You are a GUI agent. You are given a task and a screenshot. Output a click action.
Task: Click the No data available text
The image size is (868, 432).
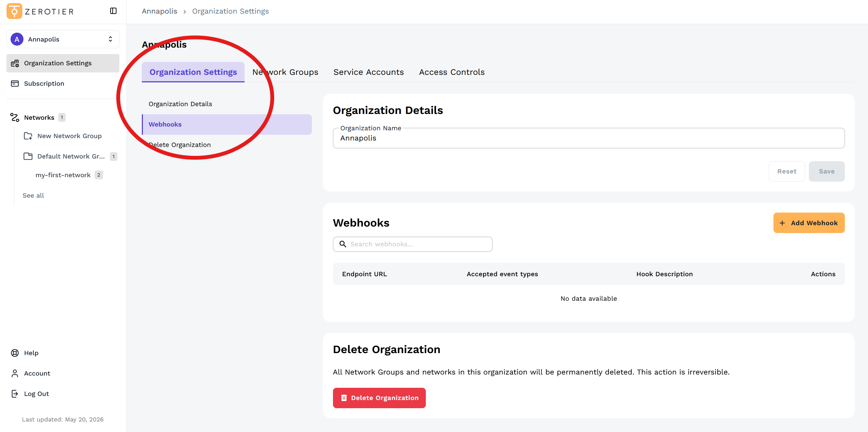(x=589, y=299)
